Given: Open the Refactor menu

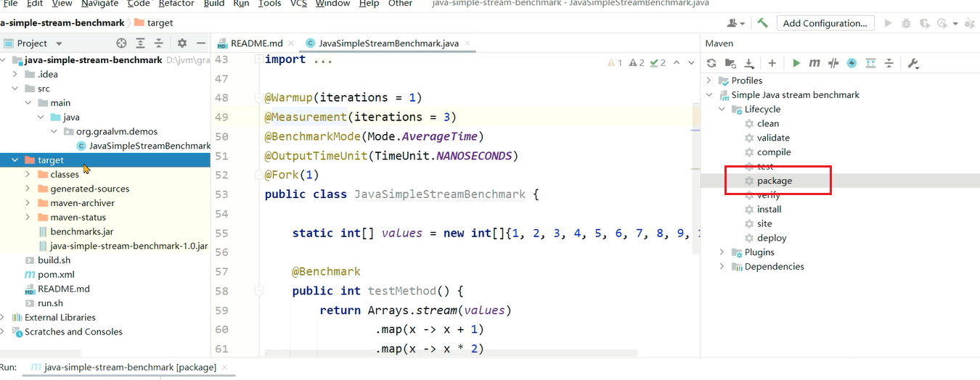Looking at the screenshot, I should click(x=176, y=4).
